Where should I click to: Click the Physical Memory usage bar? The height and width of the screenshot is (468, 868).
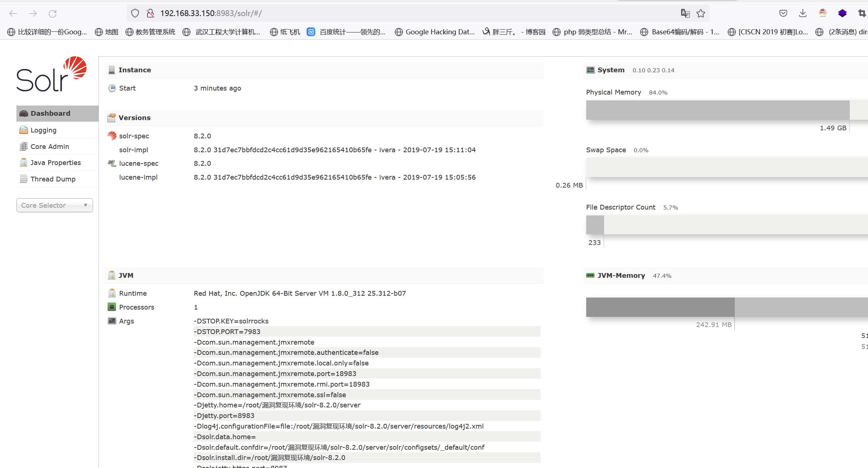pyautogui.click(x=727, y=110)
